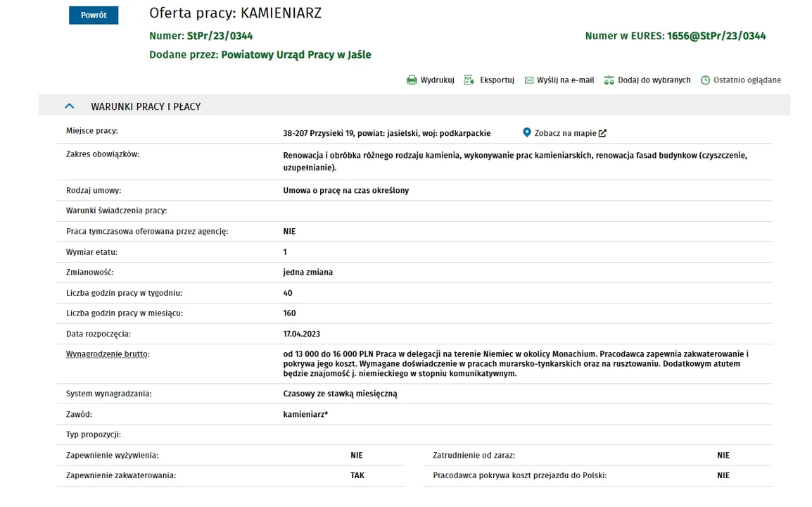Click Czasowy ze stawką miesięczną value
The height and width of the screenshot is (507, 812).
[x=341, y=394]
